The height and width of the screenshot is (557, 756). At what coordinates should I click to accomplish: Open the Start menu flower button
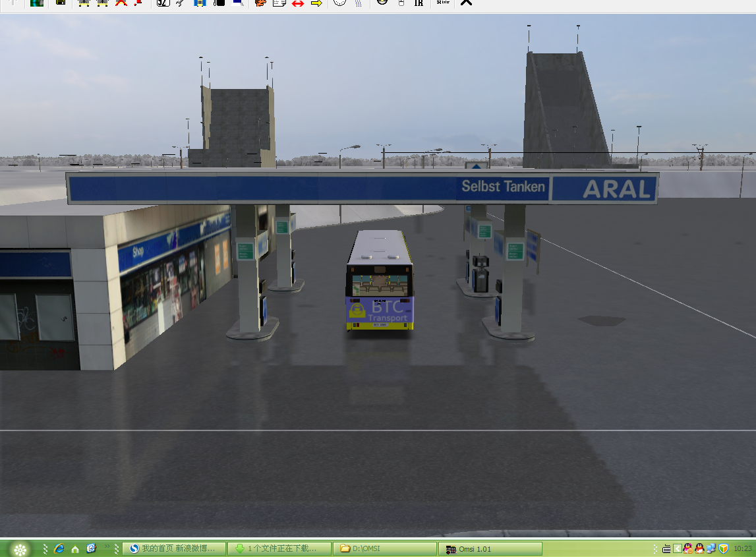tap(20, 549)
